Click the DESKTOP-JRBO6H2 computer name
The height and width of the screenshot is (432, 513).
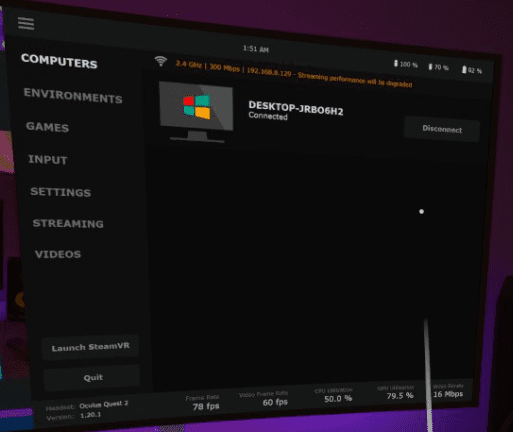[x=296, y=108]
